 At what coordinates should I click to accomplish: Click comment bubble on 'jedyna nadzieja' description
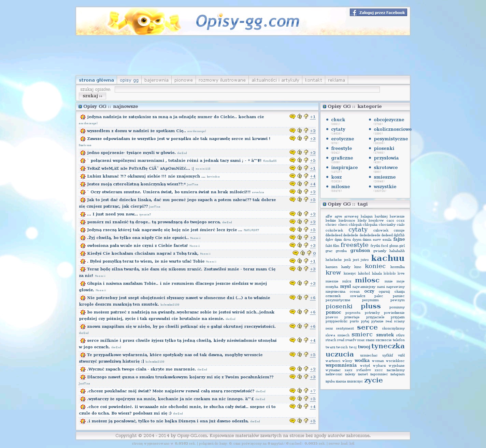click(x=292, y=116)
